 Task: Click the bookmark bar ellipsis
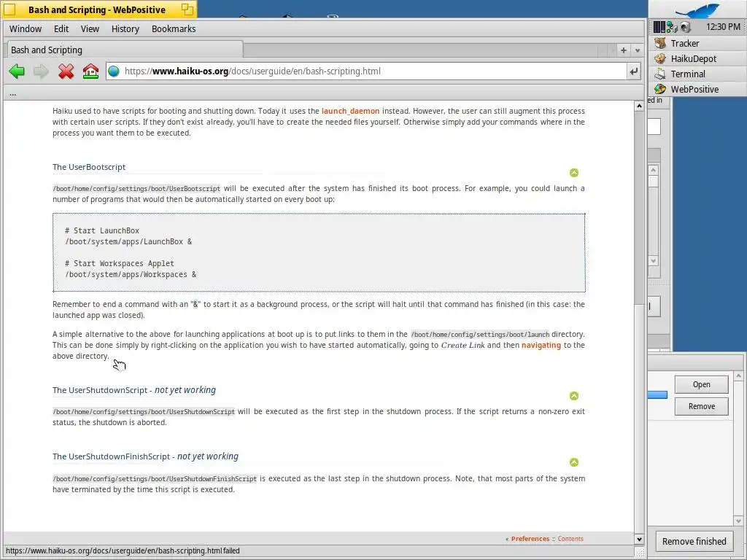[13, 93]
